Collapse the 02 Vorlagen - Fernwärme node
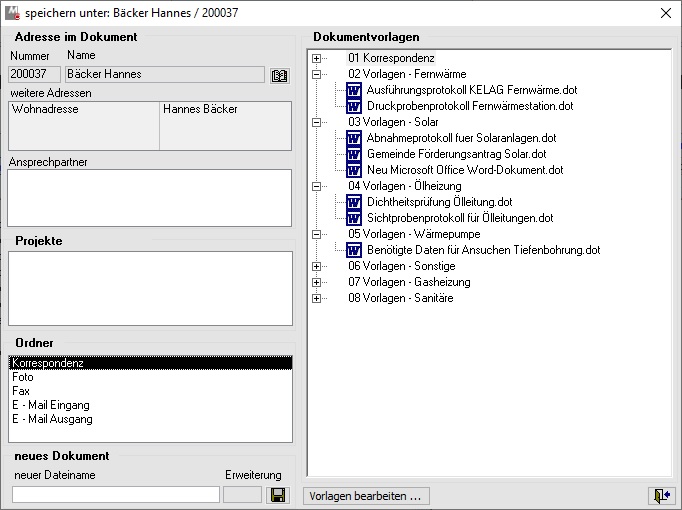Screen dimensions: 682x510 pyautogui.click(x=317, y=74)
